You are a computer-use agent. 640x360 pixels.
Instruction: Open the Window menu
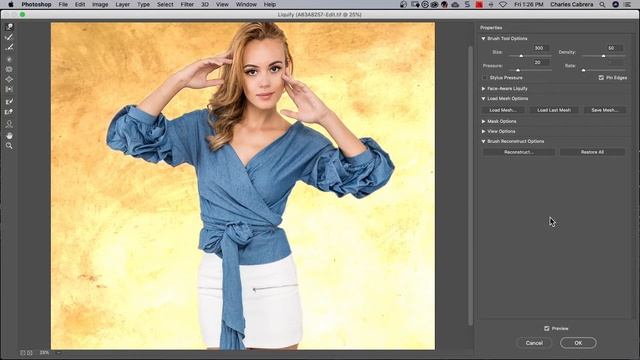point(246,4)
